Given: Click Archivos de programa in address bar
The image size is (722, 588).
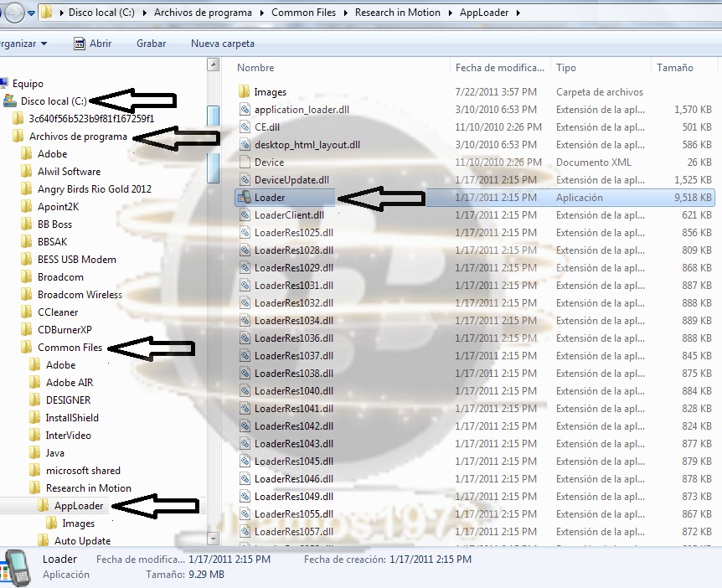Looking at the screenshot, I should coord(203,13).
